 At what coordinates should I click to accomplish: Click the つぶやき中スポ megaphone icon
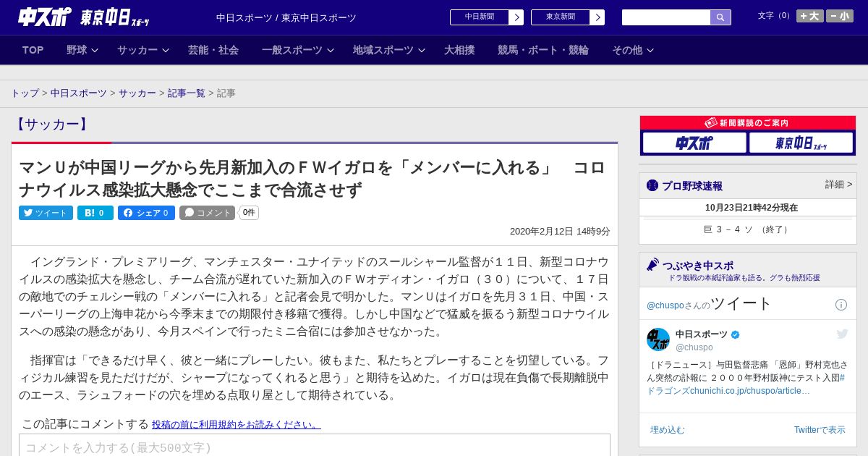(652, 265)
